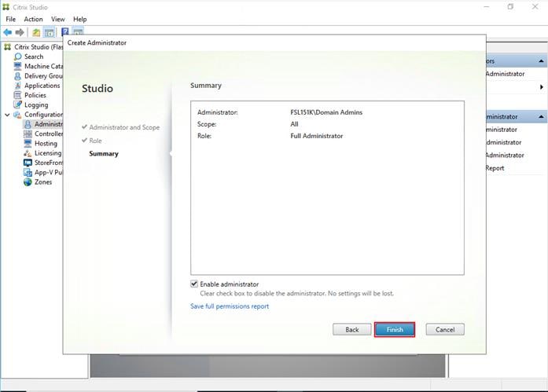Click the Zones tree item label
The height and width of the screenshot is (392, 548).
tap(43, 182)
